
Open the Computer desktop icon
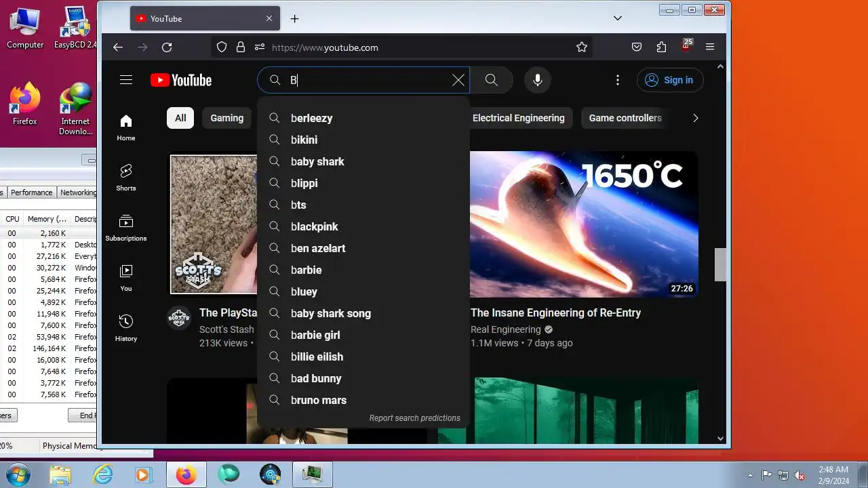(x=25, y=28)
